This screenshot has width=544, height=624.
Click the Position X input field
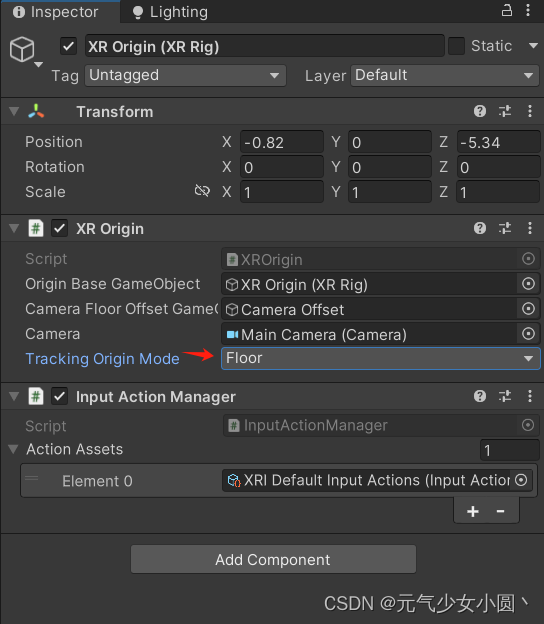pos(282,142)
